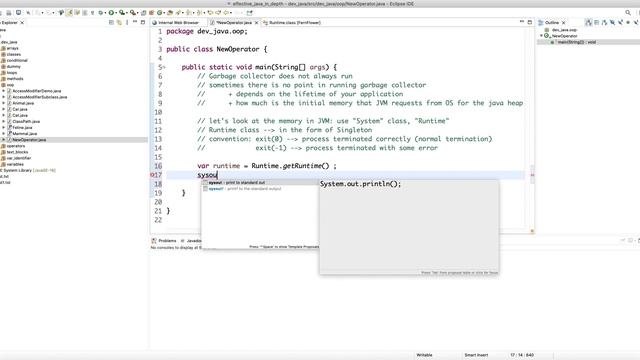
Task: Minimize the editor area
Action: (x=522, y=21)
